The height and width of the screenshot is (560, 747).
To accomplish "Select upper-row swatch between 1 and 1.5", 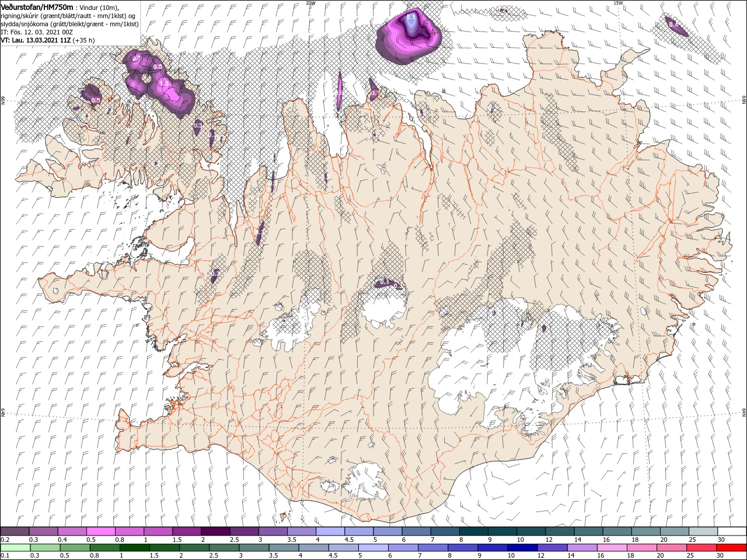I will (x=158, y=531).
